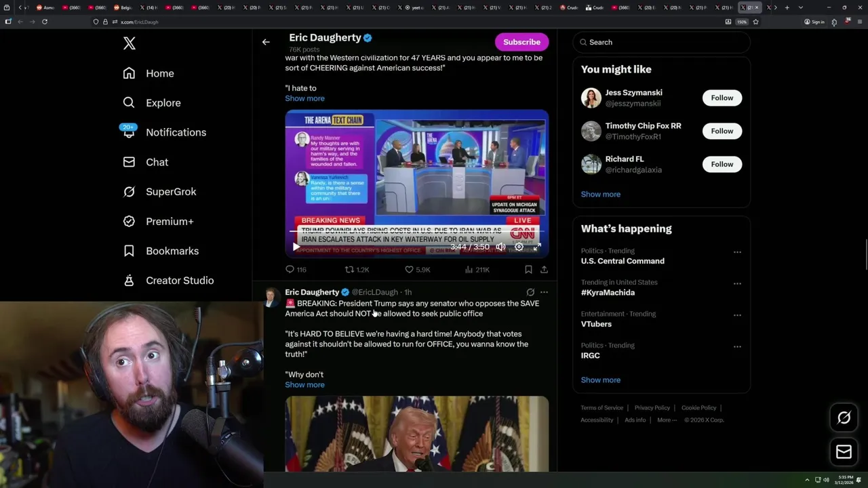Screen dimensions: 868x488
Task: Open options for VTubers trend
Action: pyautogui.click(x=737, y=315)
